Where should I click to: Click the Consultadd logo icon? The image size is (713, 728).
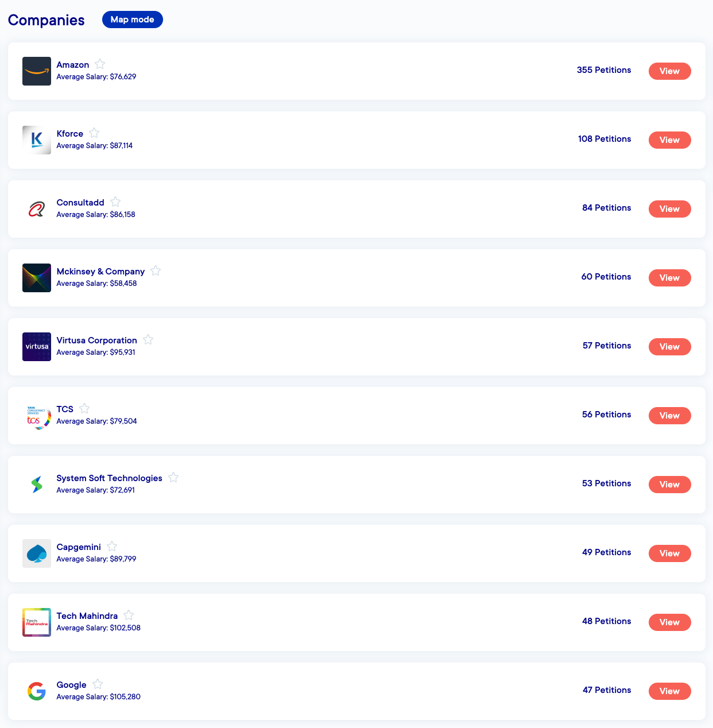point(37,209)
